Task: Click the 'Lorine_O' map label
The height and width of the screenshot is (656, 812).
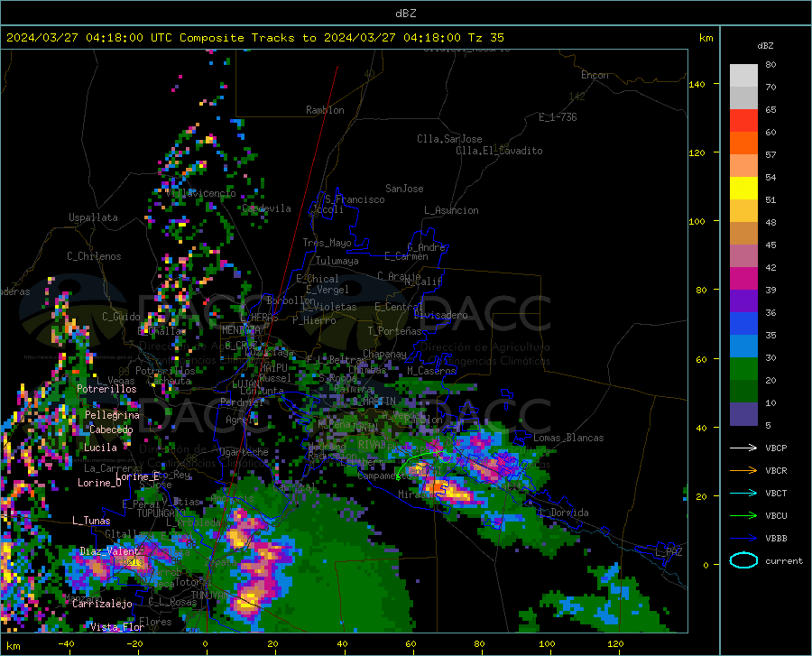Action: tap(99, 483)
